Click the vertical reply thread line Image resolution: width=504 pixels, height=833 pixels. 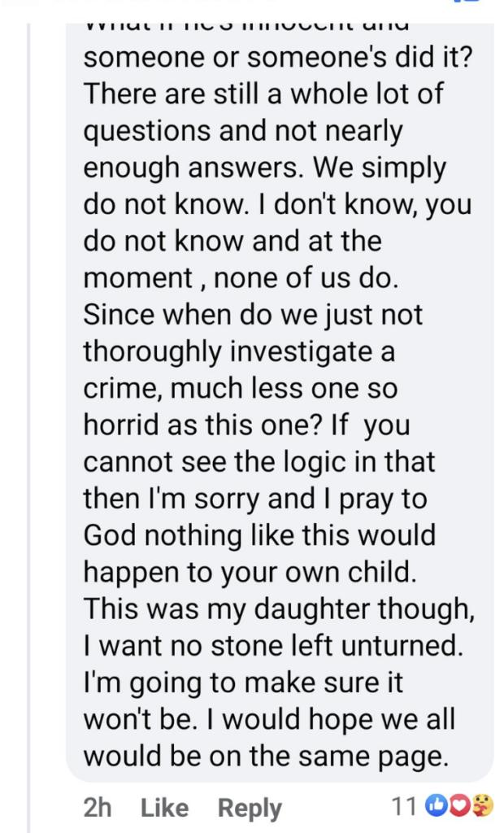[x=29, y=407]
